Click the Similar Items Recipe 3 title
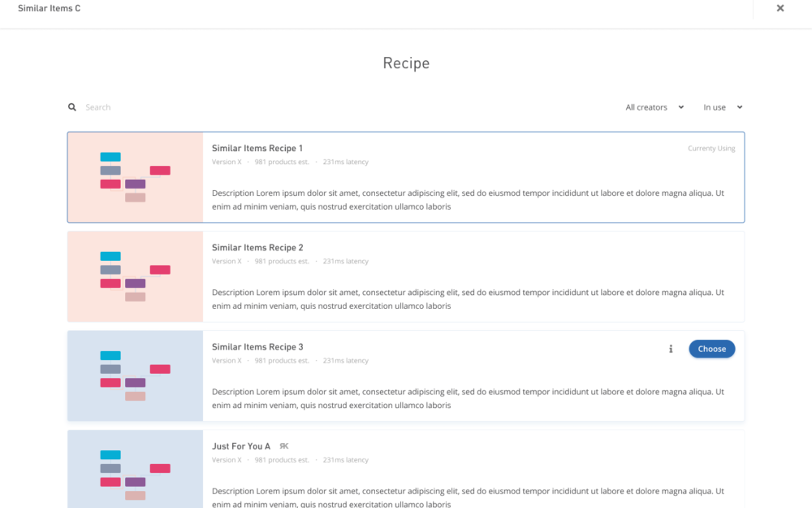This screenshot has width=812, height=508. [x=257, y=347]
